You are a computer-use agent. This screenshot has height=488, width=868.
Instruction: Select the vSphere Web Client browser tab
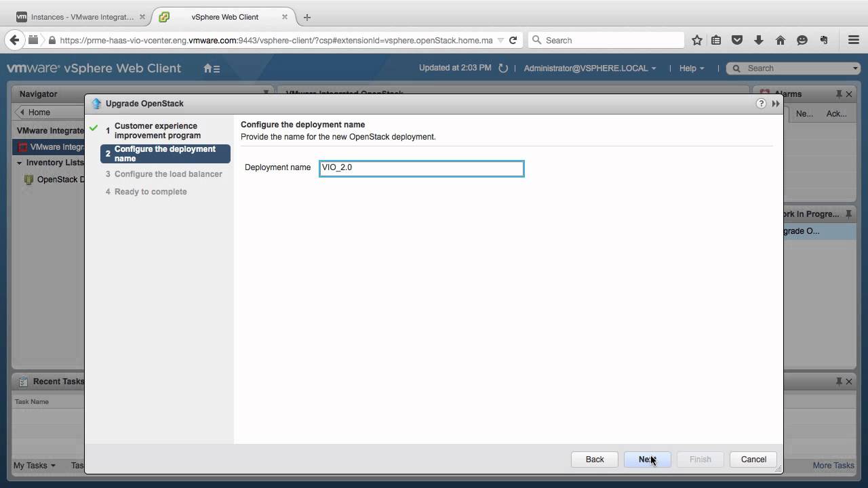224,17
